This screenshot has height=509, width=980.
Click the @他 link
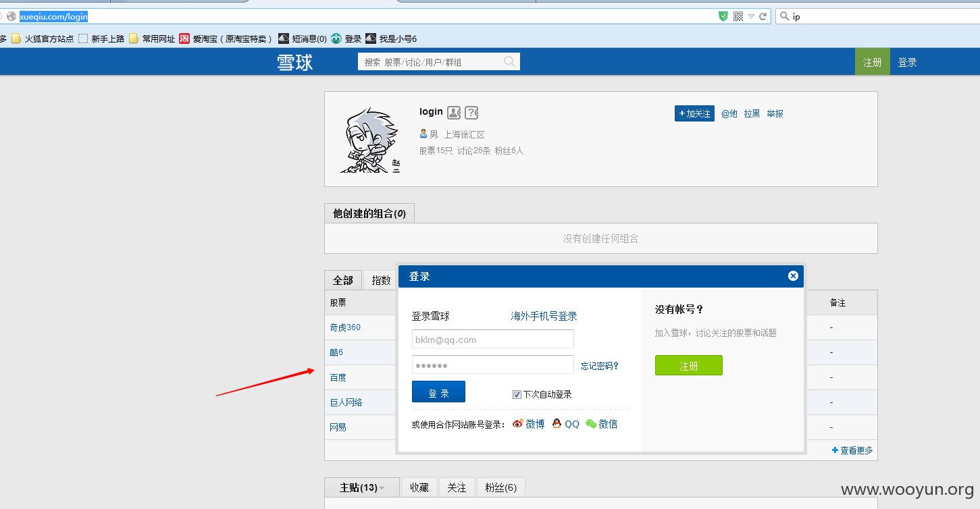729,113
